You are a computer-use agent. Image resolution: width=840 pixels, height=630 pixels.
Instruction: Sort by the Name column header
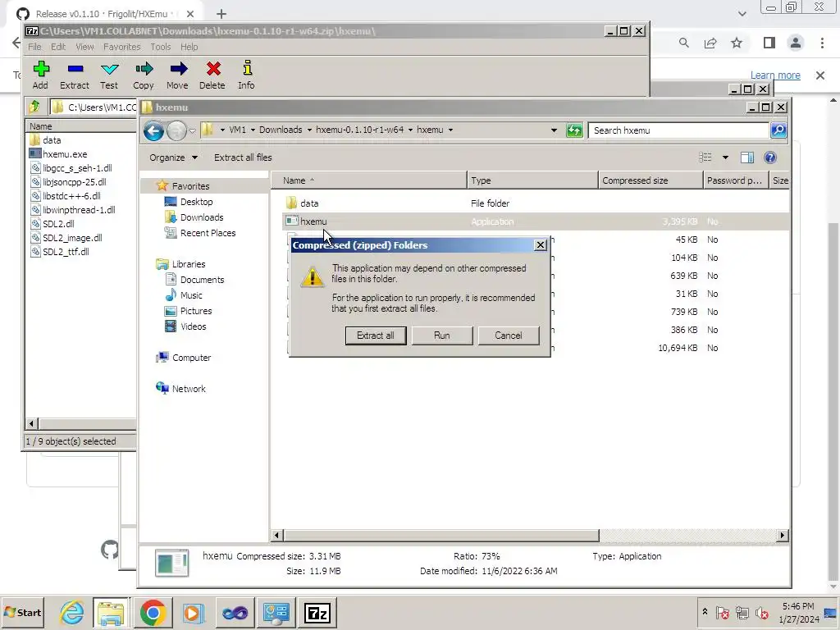tap(370, 180)
